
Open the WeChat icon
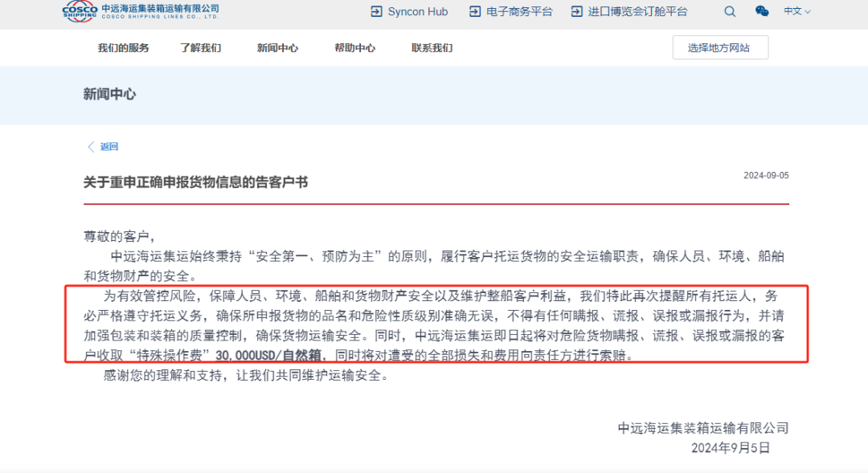click(762, 11)
